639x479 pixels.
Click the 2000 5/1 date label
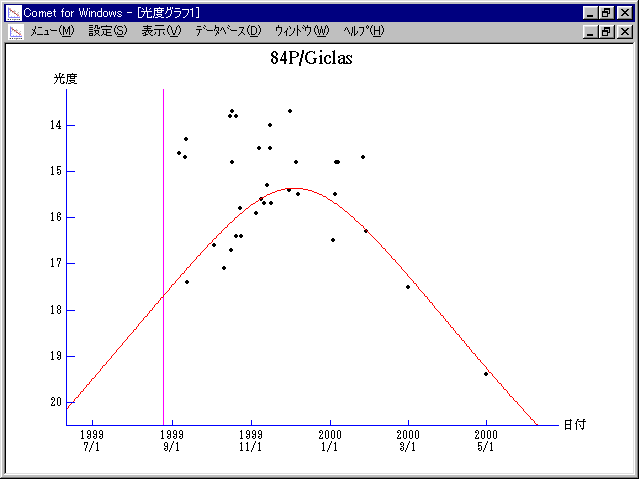click(486, 441)
